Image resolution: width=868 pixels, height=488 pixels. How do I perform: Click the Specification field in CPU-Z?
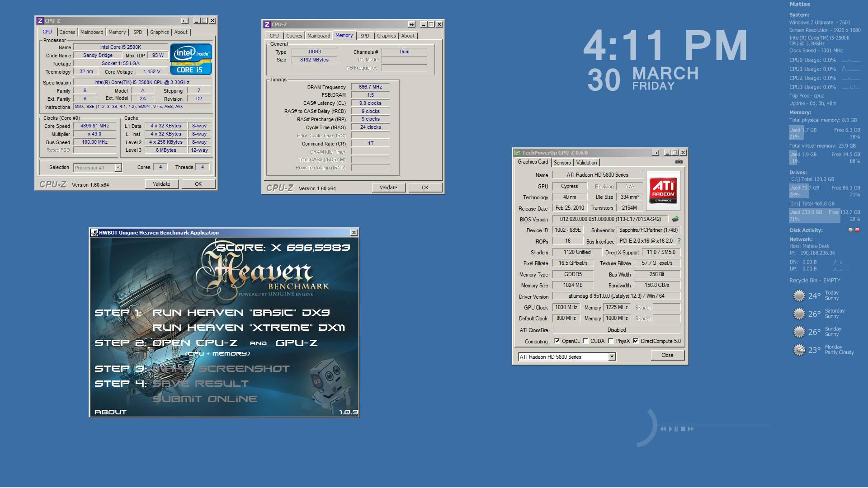pyautogui.click(x=142, y=83)
